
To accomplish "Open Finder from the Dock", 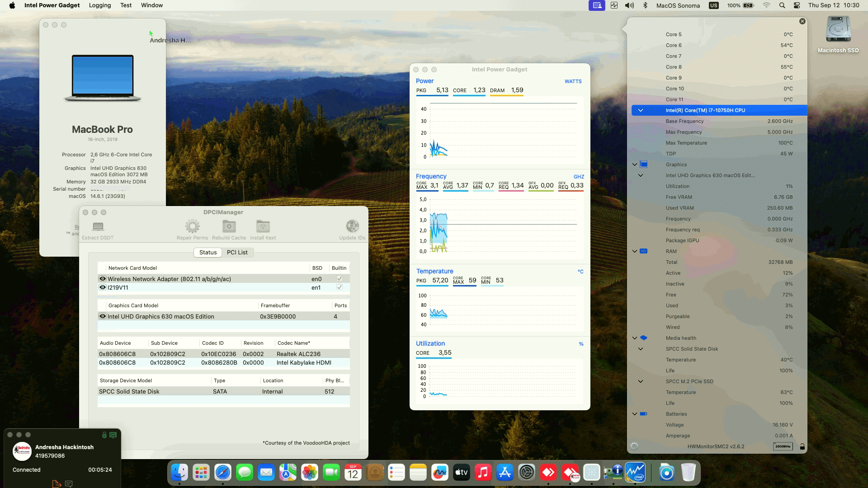I will [x=179, y=473].
